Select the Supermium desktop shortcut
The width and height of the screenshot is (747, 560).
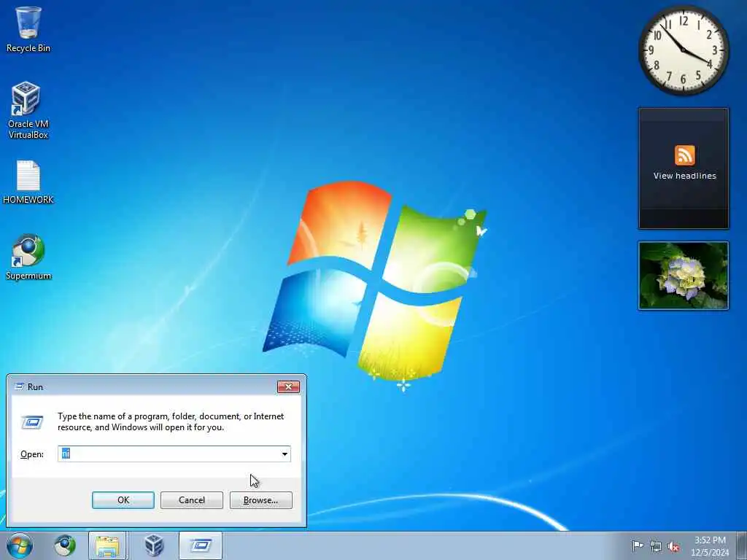pos(28,257)
